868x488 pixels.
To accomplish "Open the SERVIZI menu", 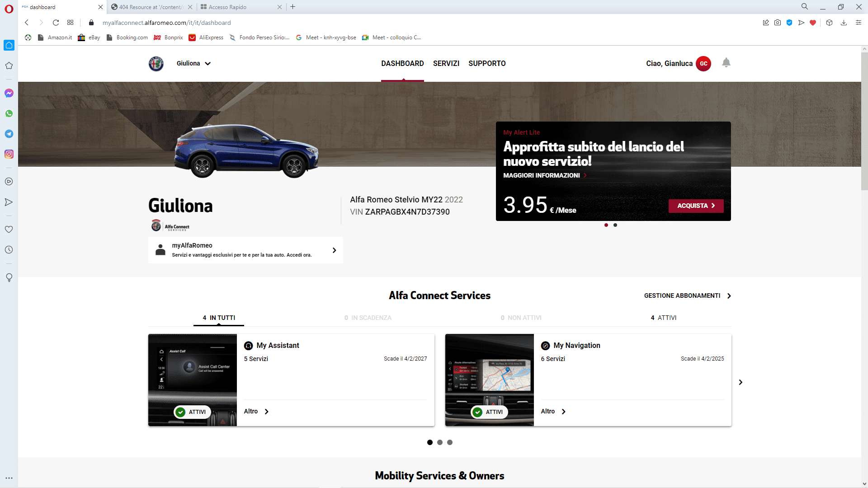I will [x=446, y=64].
